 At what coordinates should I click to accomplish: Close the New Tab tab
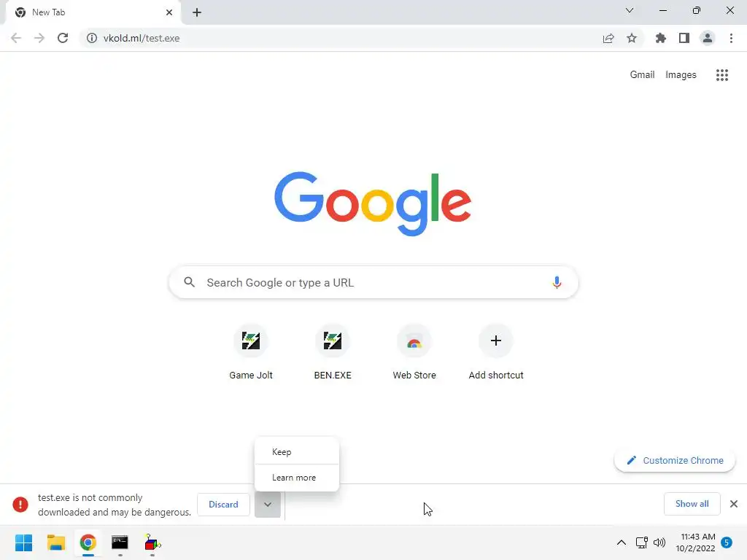tap(169, 12)
